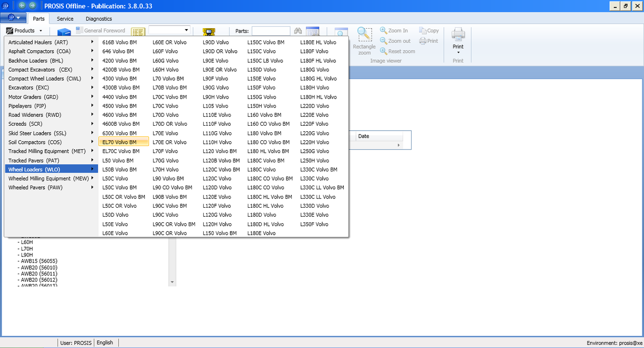The height and width of the screenshot is (348, 644).
Task: Click Reset zoom in Image viewer
Action: pyautogui.click(x=397, y=51)
